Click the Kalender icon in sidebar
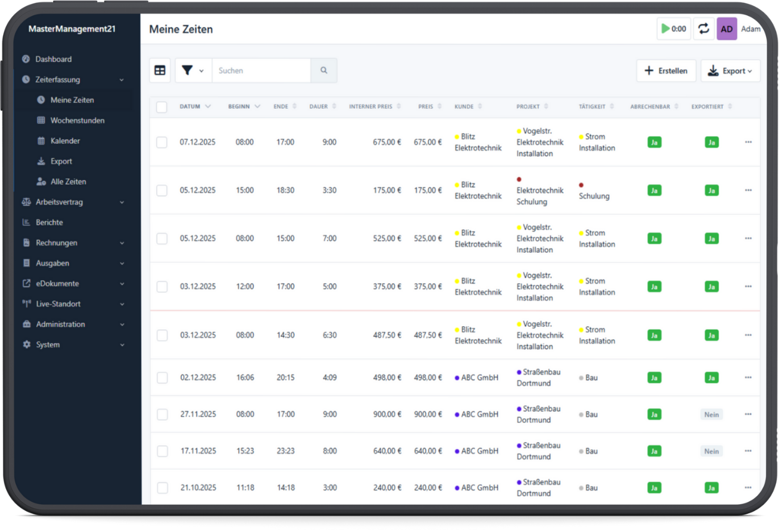 [x=41, y=141]
